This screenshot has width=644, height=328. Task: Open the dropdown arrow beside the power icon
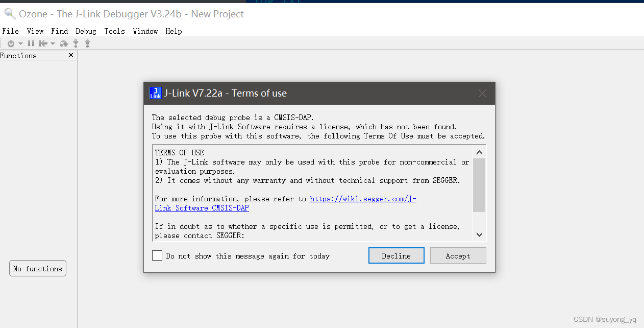coord(21,44)
